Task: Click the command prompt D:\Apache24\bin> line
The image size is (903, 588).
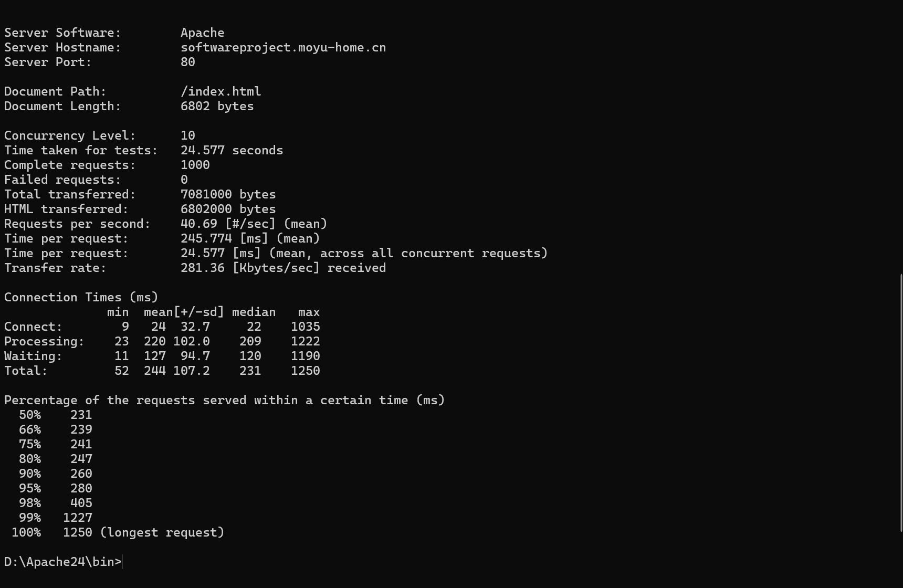Action: pyautogui.click(x=63, y=562)
